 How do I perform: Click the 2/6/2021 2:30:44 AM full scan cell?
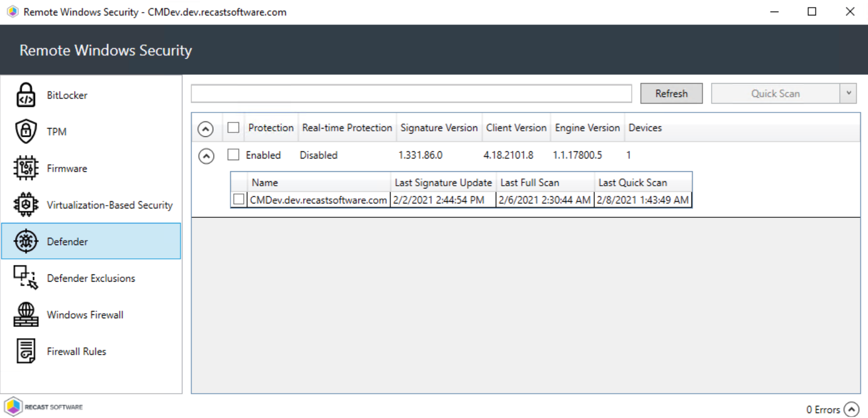pyautogui.click(x=544, y=200)
